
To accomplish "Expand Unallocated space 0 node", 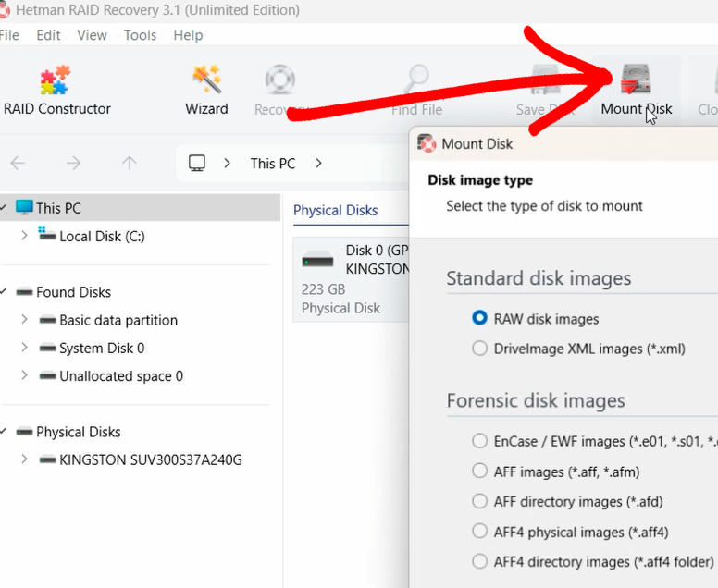I will (x=24, y=375).
